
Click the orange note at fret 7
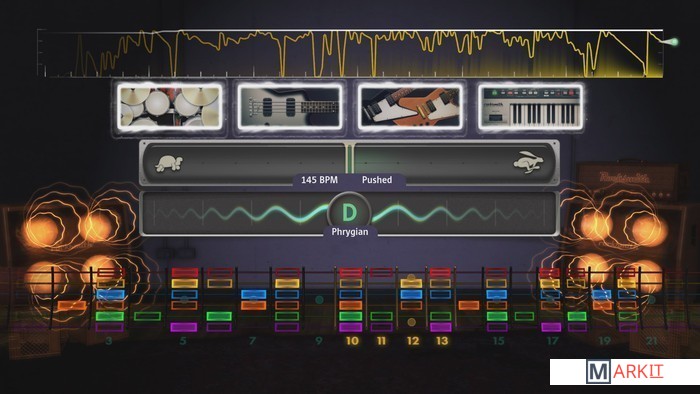point(254,305)
